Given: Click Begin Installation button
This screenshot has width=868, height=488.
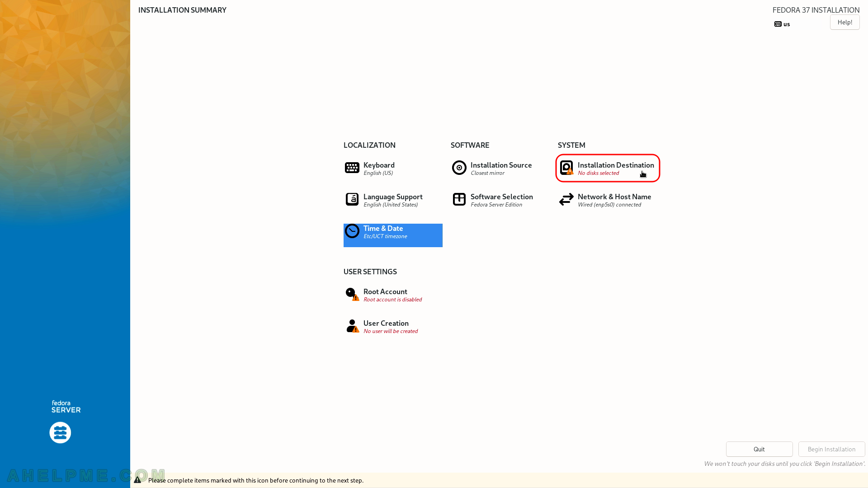Looking at the screenshot, I should click(831, 449).
